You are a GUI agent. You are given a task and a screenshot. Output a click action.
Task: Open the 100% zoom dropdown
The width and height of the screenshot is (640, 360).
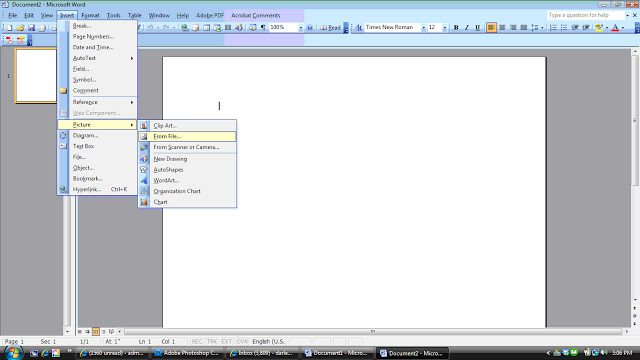coord(300,27)
